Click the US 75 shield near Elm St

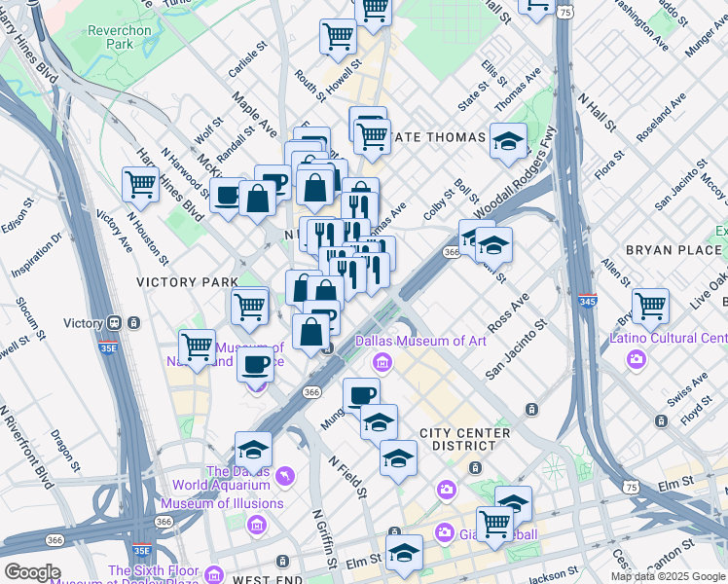[x=631, y=488]
